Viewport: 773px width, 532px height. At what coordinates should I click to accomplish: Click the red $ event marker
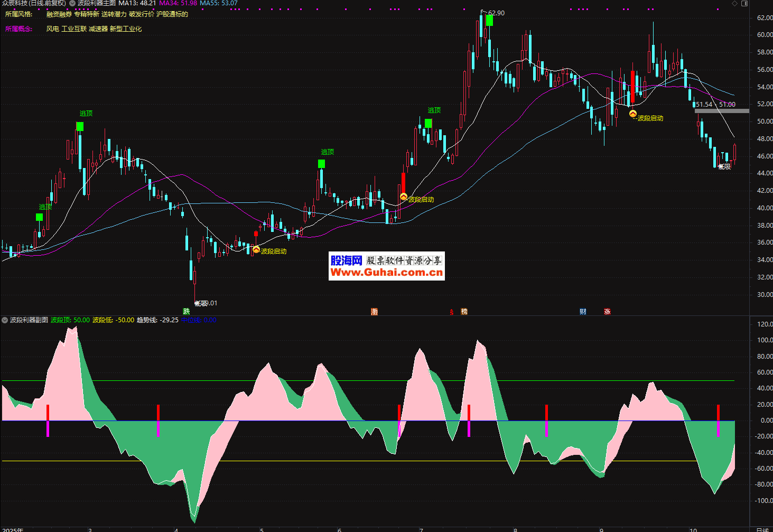click(x=451, y=312)
